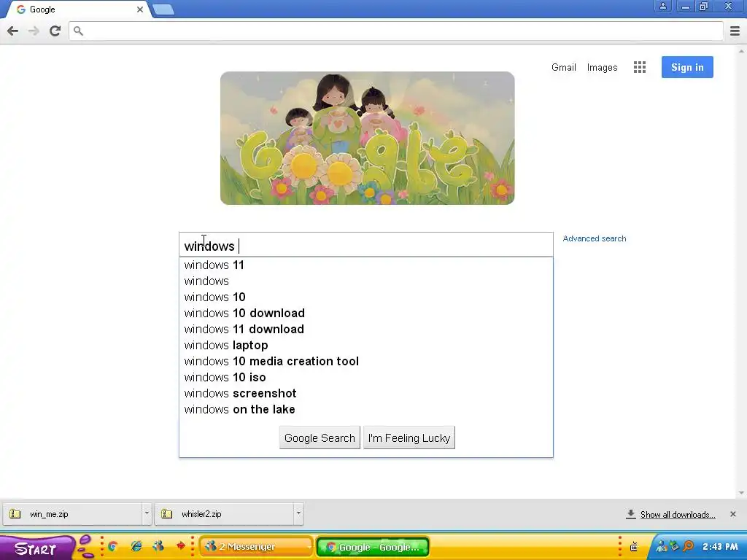Image resolution: width=747 pixels, height=560 pixels.
Task: Click the Messenger icon in the system tray
Action: tap(661, 547)
